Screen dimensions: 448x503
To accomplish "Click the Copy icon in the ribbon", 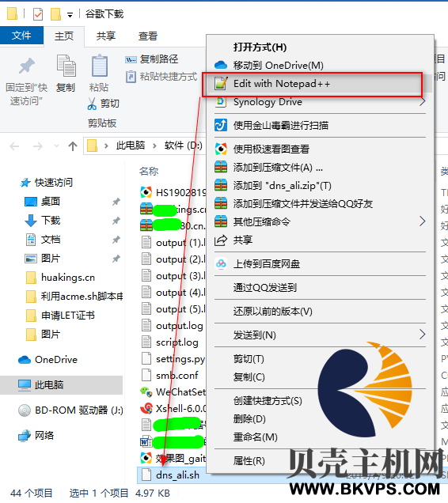I will point(66,66).
